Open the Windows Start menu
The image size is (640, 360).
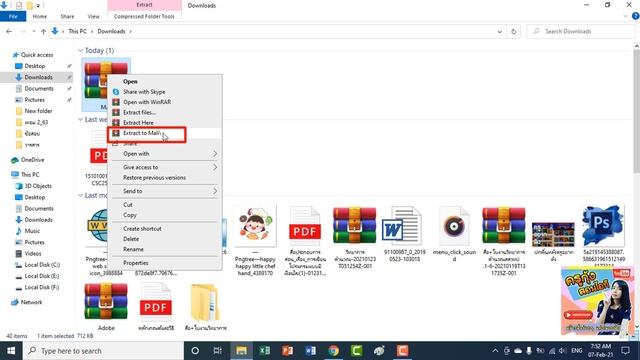tap(11, 351)
